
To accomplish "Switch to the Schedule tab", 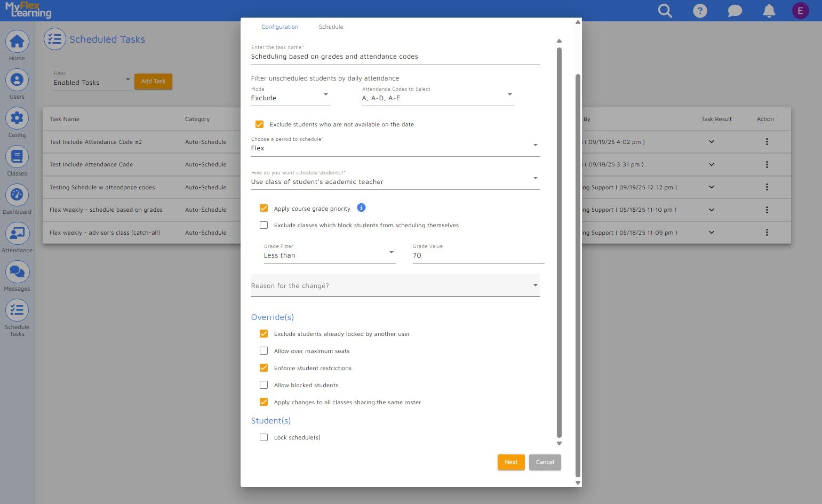I will point(331,27).
